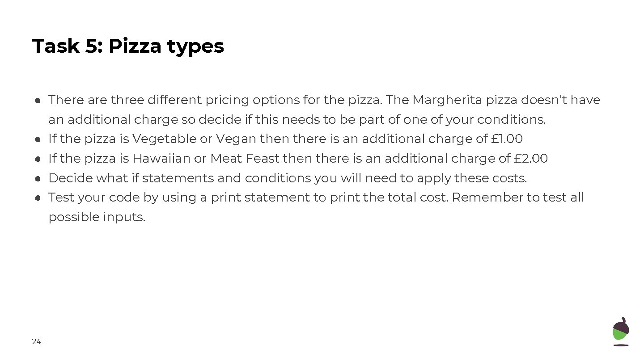Click the green acorn body of the logo
Screen dimensions: 644x362
pyautogui.click(x=620, y=336)
